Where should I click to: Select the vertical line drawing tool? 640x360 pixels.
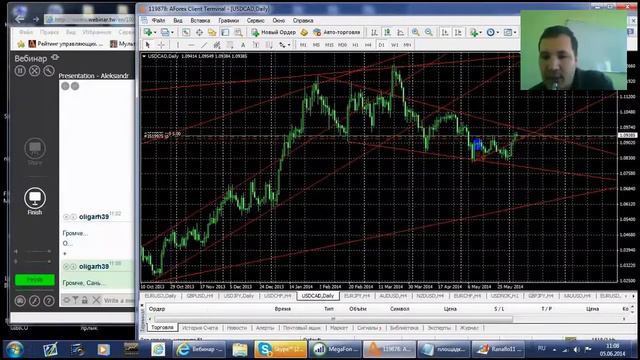pyautogui.click(x=178, y=44)
